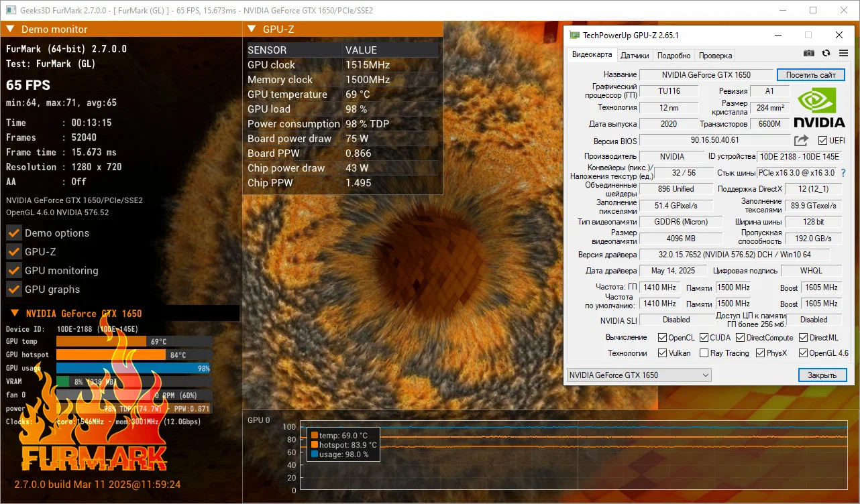Click the BIOS version field 90.16.50.40.61
Screen dimensions: 860x504
tap(714, 140)
